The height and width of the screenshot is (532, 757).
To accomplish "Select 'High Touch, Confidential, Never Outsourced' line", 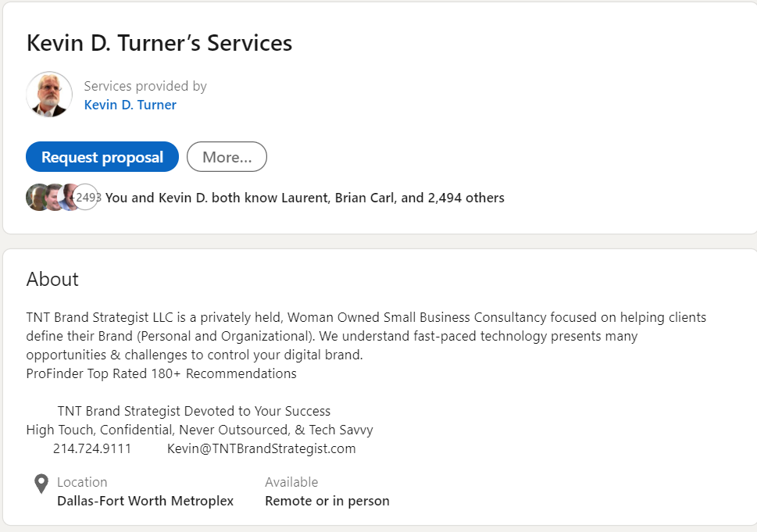I will pyautogui.click(x=199, y=430).
